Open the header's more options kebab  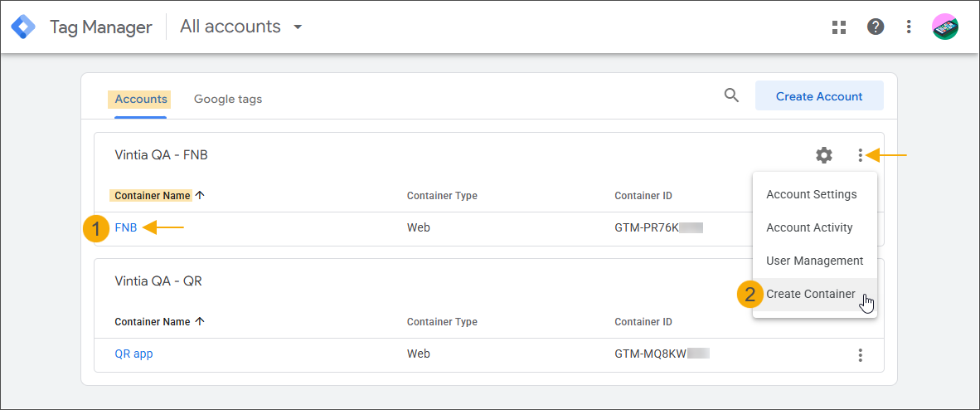click(x=909, y=27)
